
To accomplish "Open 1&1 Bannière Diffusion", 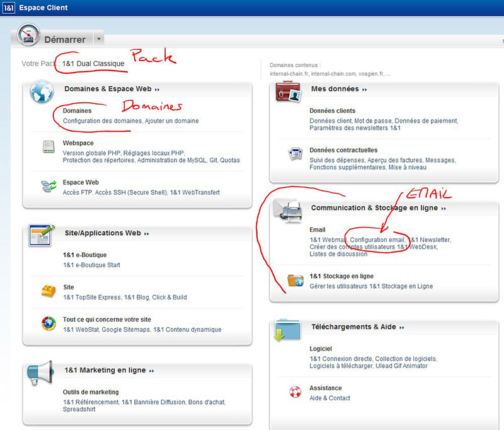I will 154,402.
